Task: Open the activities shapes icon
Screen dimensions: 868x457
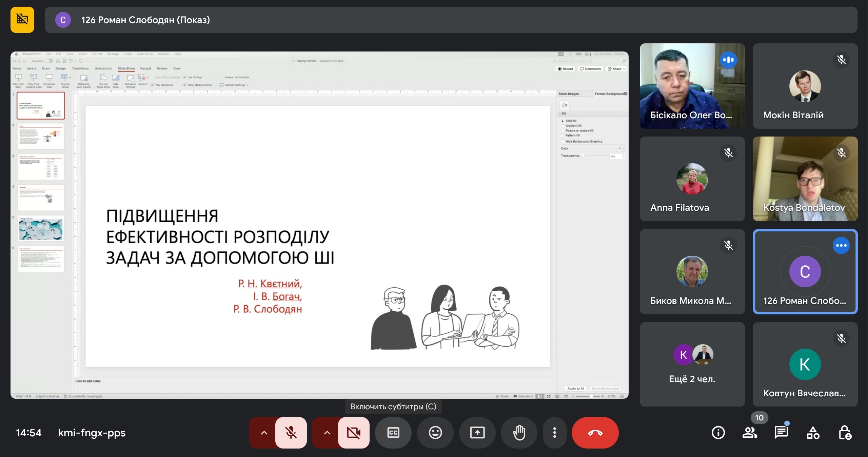Action: [813, 433]
